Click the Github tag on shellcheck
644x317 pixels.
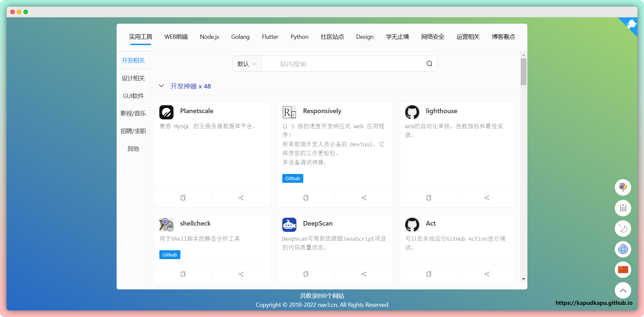170,255
